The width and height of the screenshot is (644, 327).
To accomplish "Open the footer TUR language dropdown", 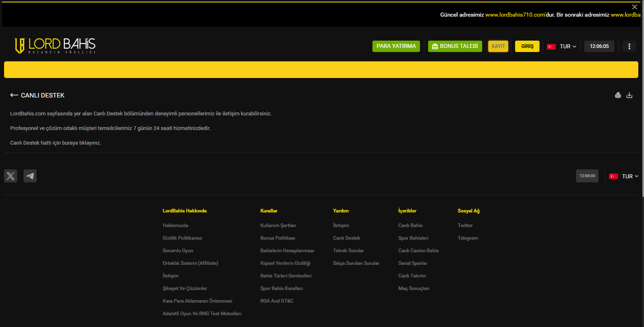I will click(x=624, y=176).
